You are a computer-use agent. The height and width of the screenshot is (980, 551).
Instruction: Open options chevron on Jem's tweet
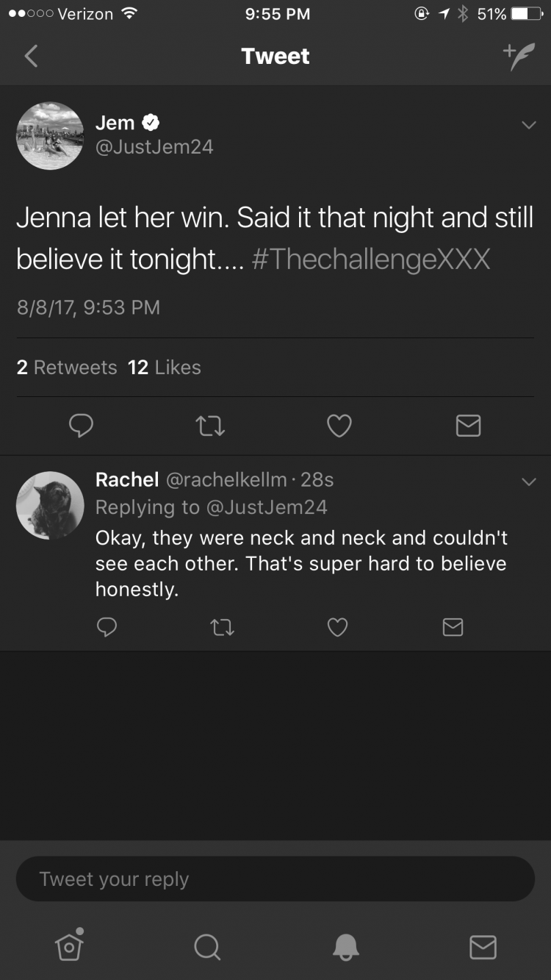point(528,126)
